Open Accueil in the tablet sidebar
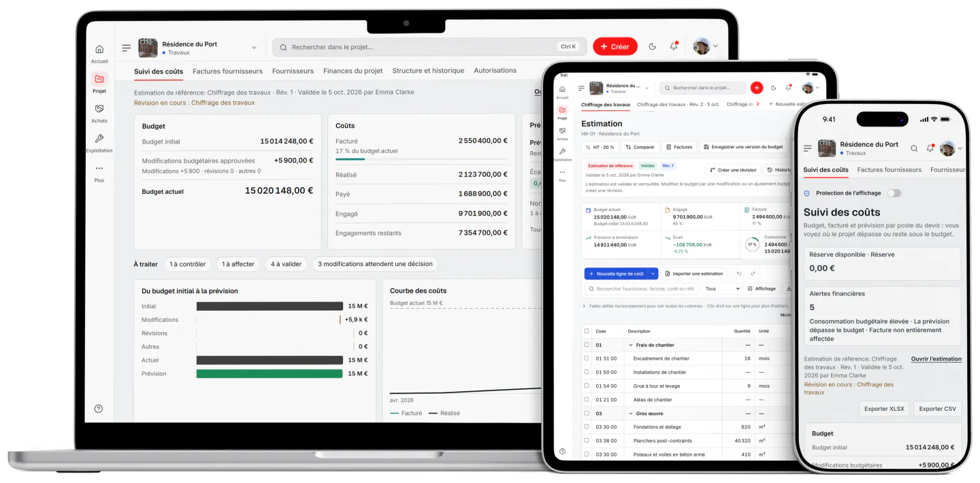980x483 pixels. point(562,92)
